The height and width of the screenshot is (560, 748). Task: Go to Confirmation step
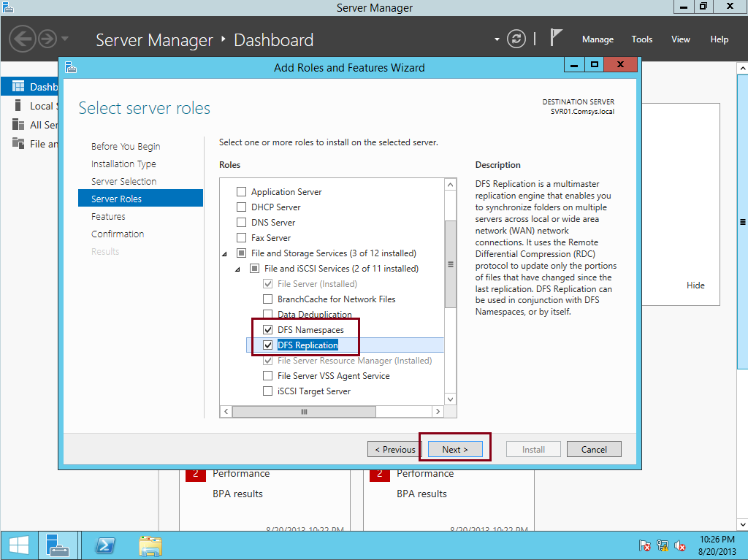click(118, 234)
